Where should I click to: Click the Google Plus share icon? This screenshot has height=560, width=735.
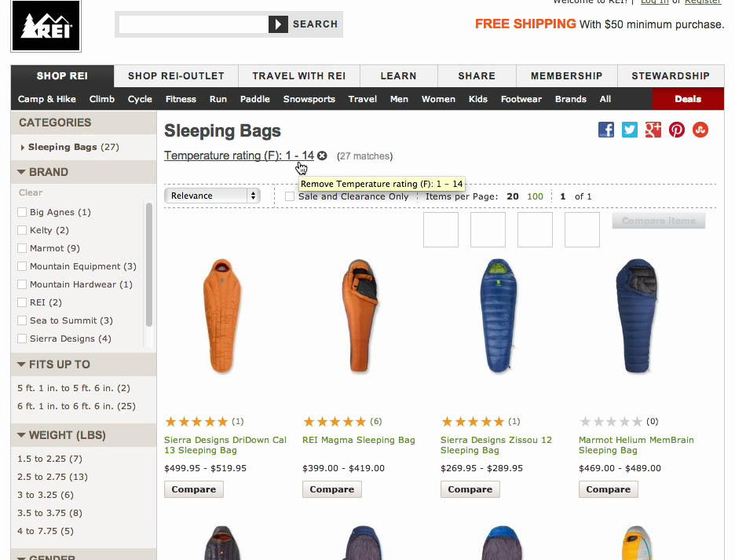(653, 130)
